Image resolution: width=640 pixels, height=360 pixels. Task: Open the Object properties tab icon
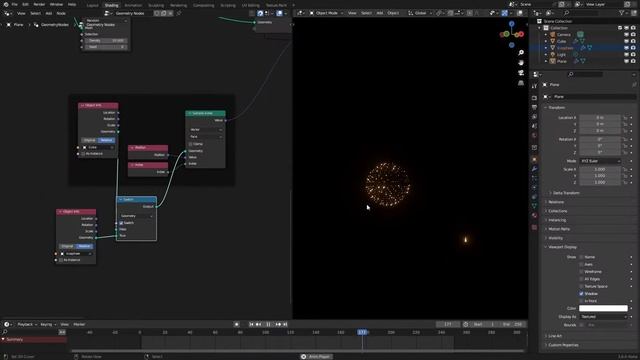point(534,159)
